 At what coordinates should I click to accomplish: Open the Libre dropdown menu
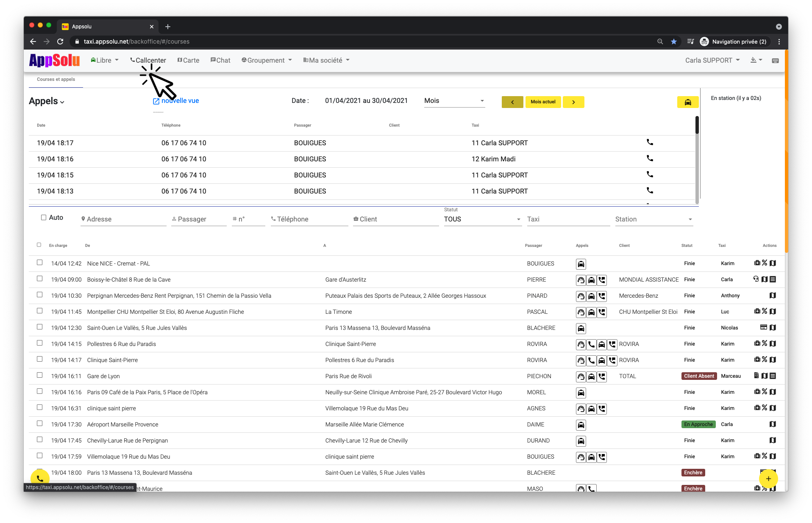[x=105, y=60]
